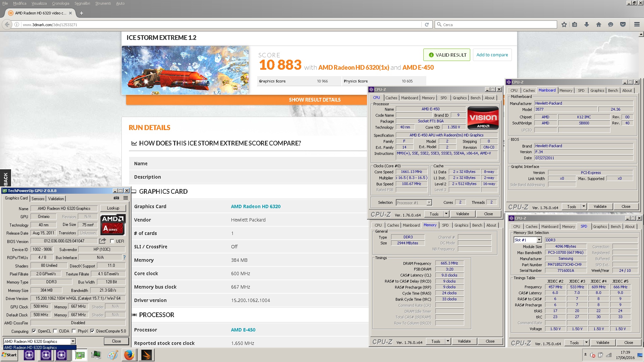Open Bench tab in CPU-Z Mainboard window
Screen dimensions: 644x362
pyautogui.click(x=613, y=90)
